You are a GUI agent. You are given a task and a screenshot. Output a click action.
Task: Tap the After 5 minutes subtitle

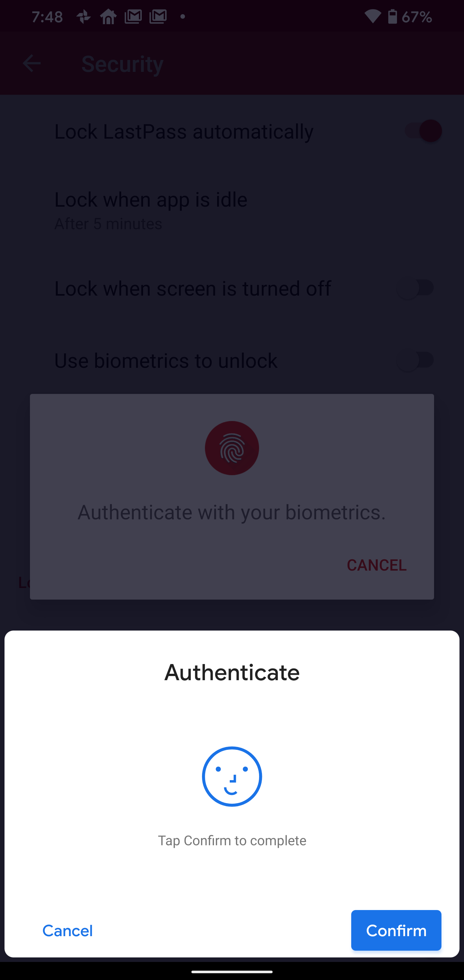[108, 224]
